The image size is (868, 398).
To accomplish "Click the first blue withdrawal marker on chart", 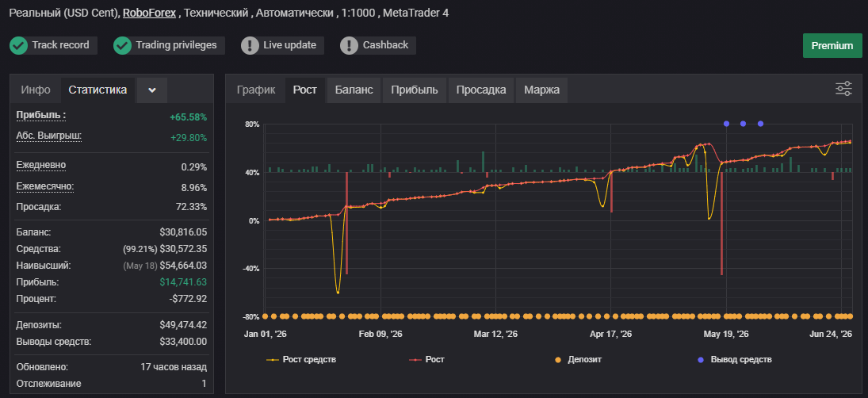I will [x=726, y=124].
